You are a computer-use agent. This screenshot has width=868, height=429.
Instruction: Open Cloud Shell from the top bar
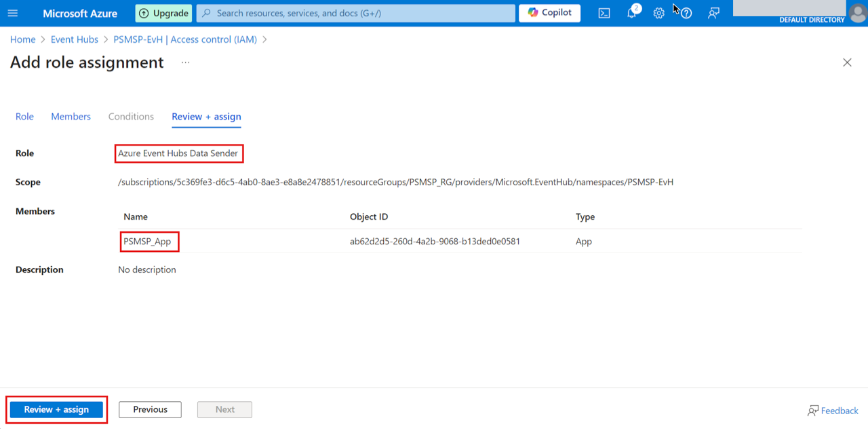click(x=604, y=14)
